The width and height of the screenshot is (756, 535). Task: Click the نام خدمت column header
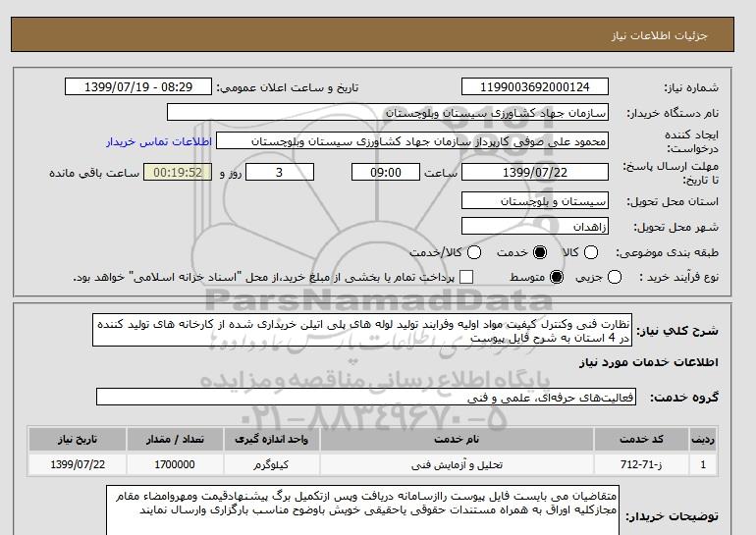(x=457, y=439)
